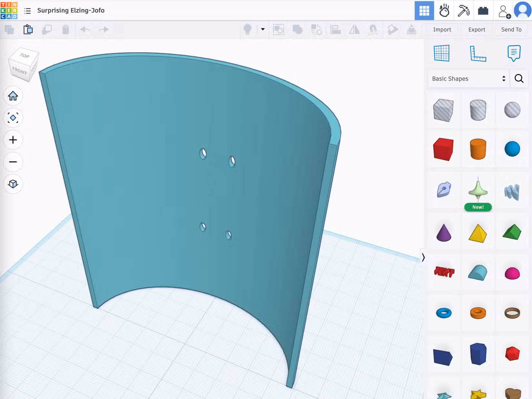
Task: Collapse the shapes panel with side chevron
Action: pyautogui.click(x=424, y=257)
